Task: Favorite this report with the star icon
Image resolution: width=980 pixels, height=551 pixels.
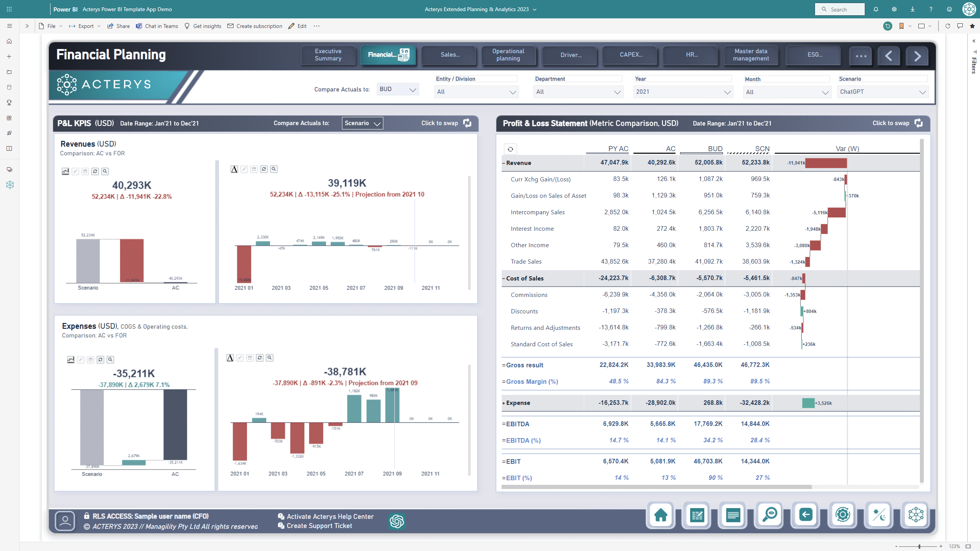Action: (x=972, y=26)
